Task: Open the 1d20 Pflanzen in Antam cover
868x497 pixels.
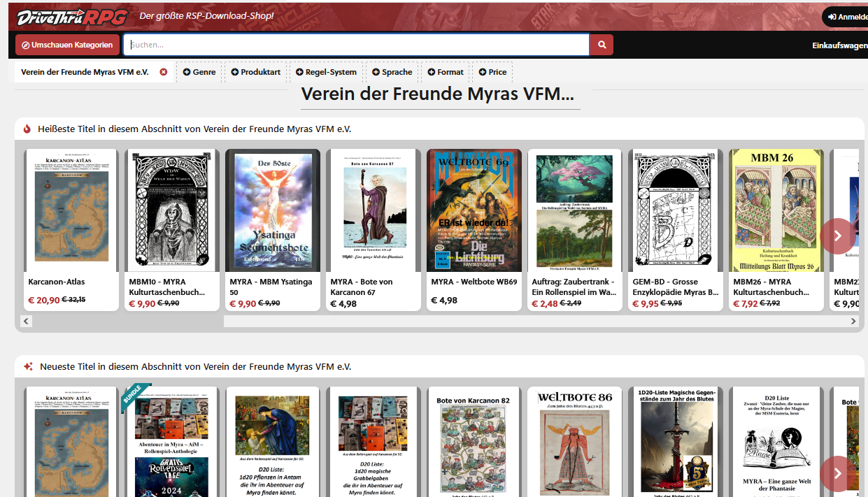Action: pos(273,442)
